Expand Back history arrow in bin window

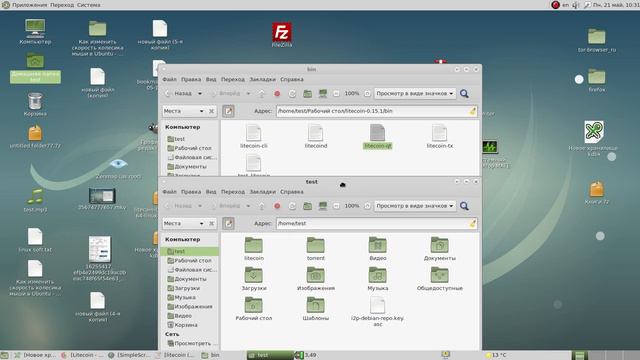click(200, 94)
